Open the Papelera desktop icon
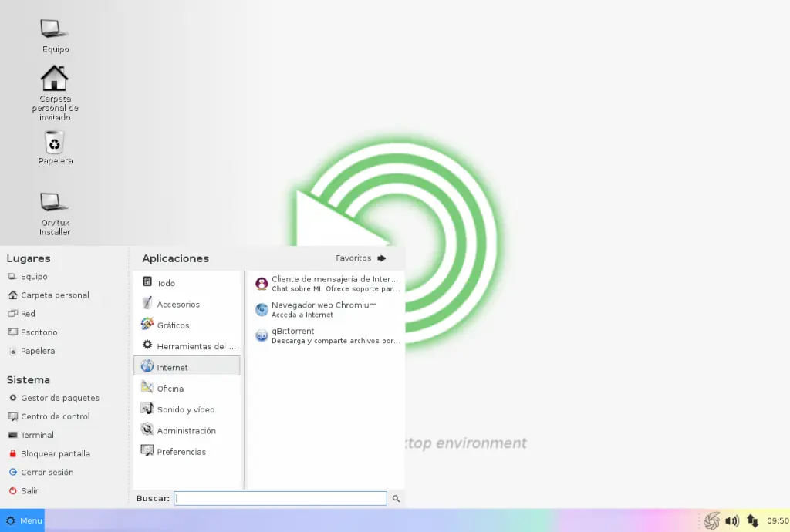 point(55,147)
